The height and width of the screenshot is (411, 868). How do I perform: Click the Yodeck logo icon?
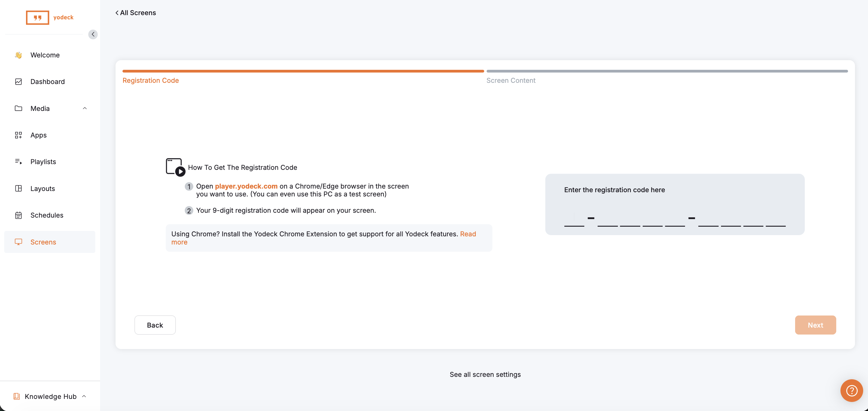38,18
